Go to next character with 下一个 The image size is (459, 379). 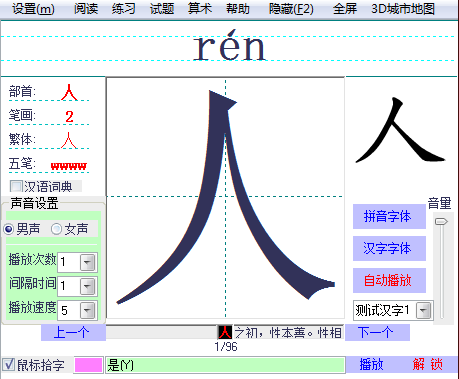377,332
